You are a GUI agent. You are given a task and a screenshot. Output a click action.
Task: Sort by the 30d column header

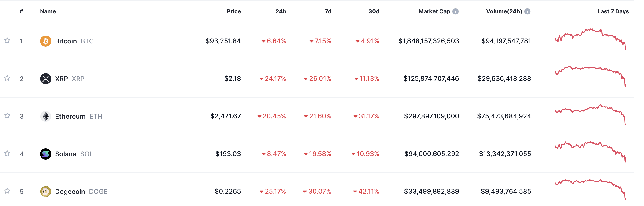coord(374,11)
